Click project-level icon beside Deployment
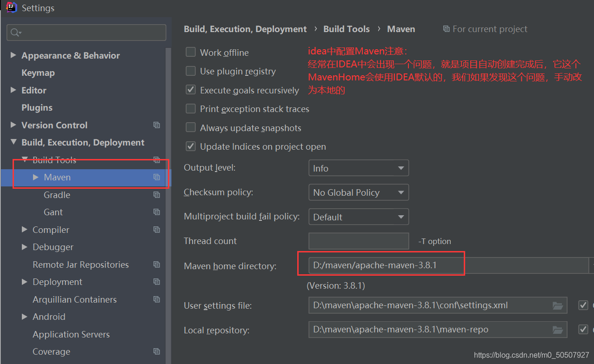The width and height of the screenshot is (594, 364). coord(157,282)
